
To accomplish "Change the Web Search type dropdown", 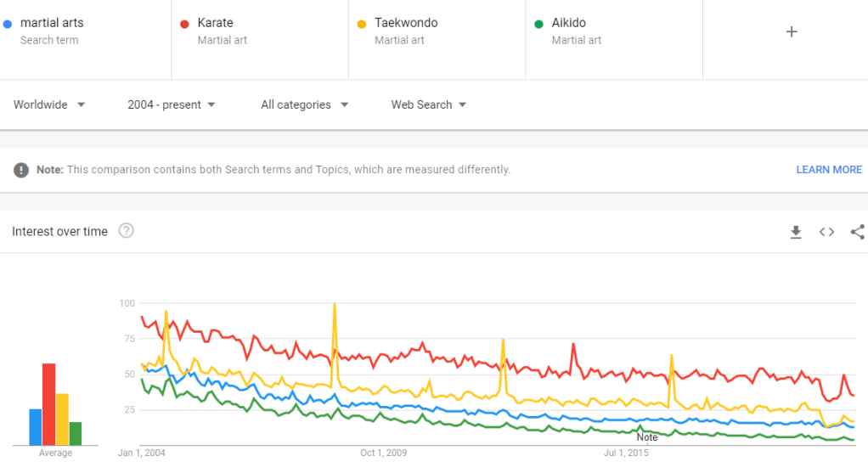I will coord(429,104).
